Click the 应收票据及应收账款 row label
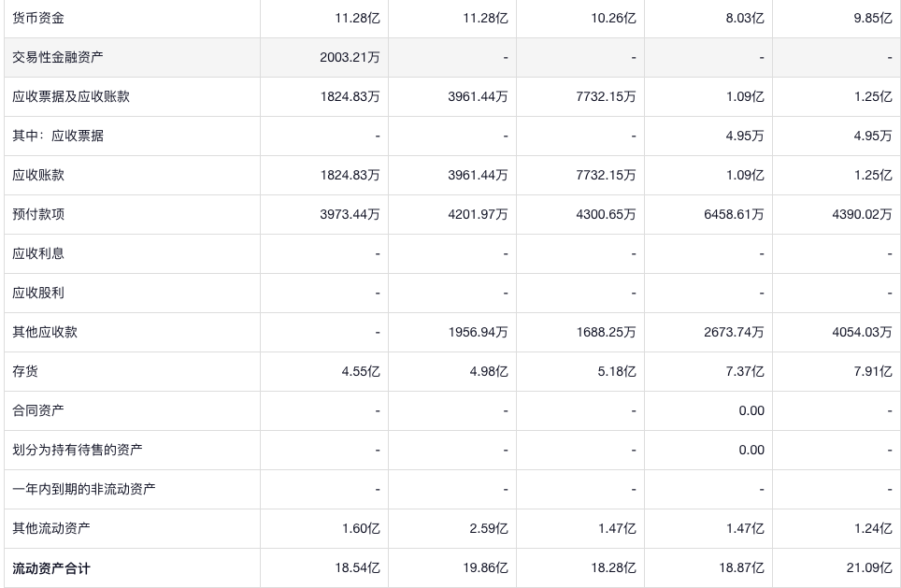The height and width of the screenshot is (588, 901). 71,96
